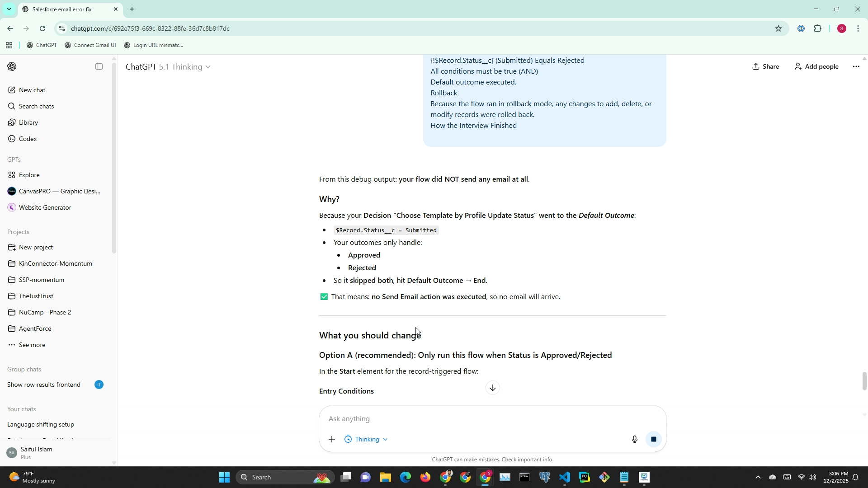Open the conversation options ellipsis menu

click(x=856, y=66)
